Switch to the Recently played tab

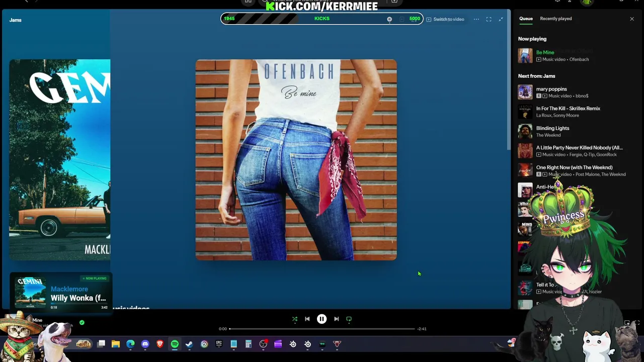555,19
